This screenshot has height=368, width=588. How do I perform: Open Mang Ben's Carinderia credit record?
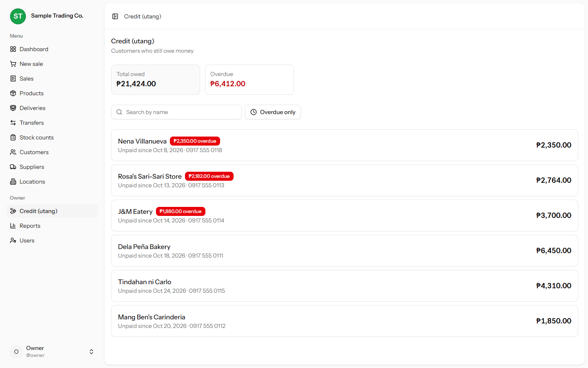[345, 321]
